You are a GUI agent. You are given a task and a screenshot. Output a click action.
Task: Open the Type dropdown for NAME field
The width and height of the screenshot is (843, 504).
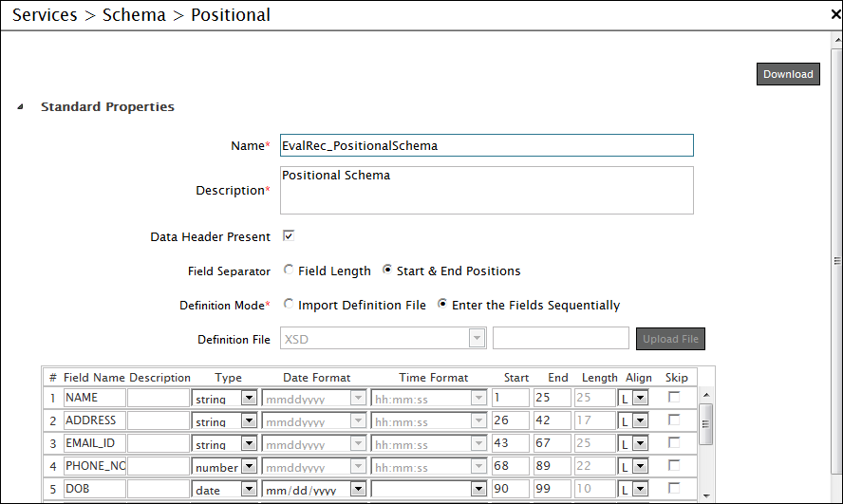(249, 399)
